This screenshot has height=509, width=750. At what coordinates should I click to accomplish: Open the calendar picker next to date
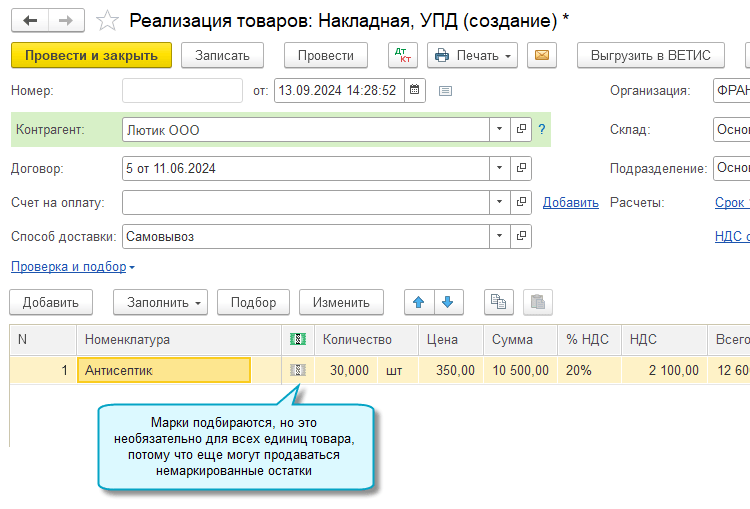415,90
